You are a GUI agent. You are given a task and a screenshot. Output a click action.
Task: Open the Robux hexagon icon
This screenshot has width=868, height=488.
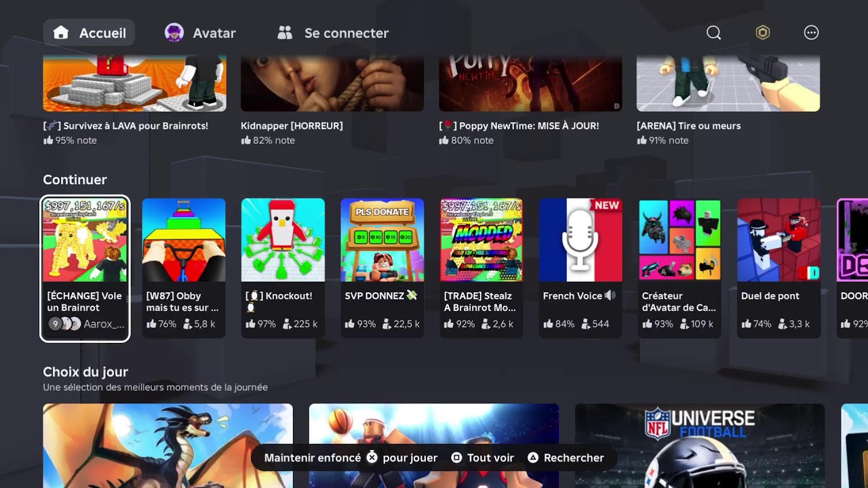tap(763, 33)
